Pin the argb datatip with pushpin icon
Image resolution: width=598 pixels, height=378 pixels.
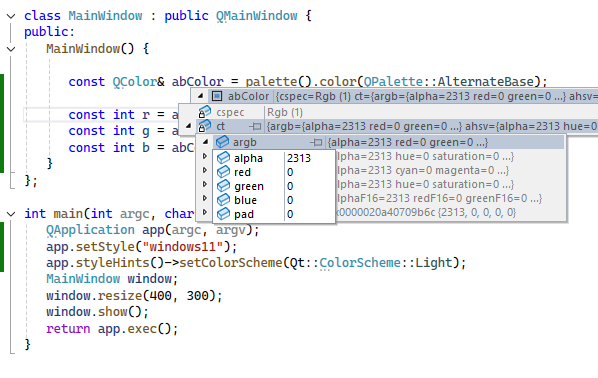[316, 142]
